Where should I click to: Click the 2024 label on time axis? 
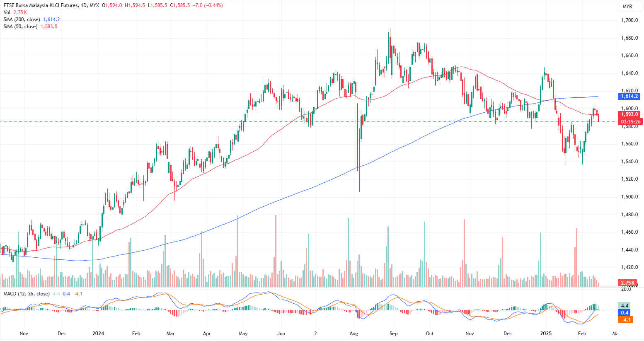tap(98, 334)
